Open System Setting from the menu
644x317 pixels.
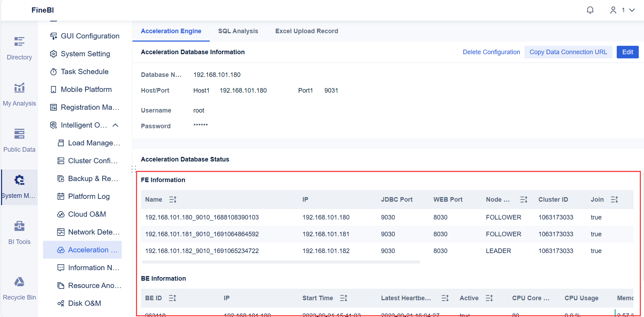point(85,53)
